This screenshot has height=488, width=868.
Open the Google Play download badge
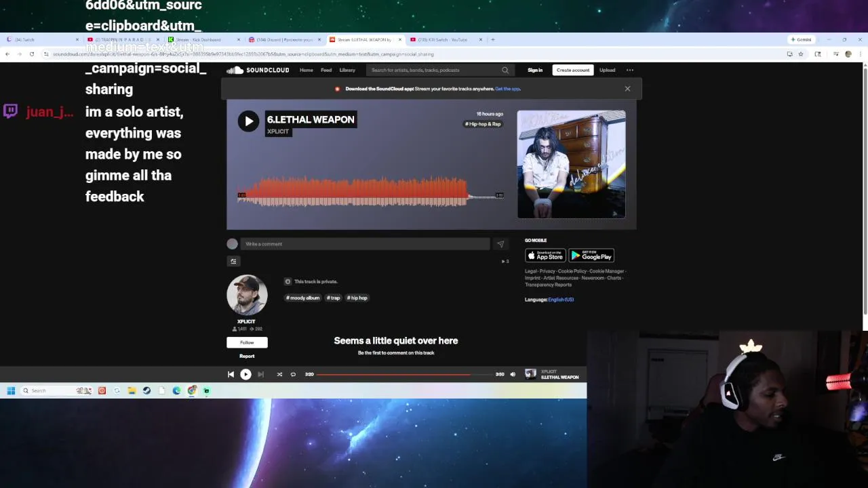(x=591, y=256)
